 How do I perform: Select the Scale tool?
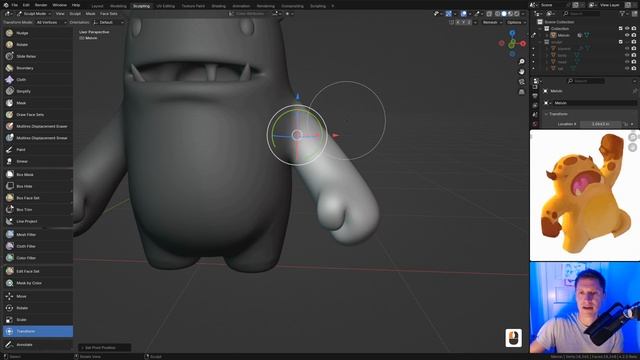pos(38,320)
